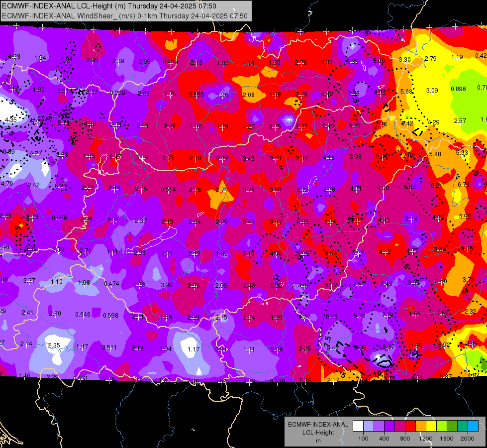Click the lime green legend swatch
The image size is (487, 448).
tap(442, 426)
